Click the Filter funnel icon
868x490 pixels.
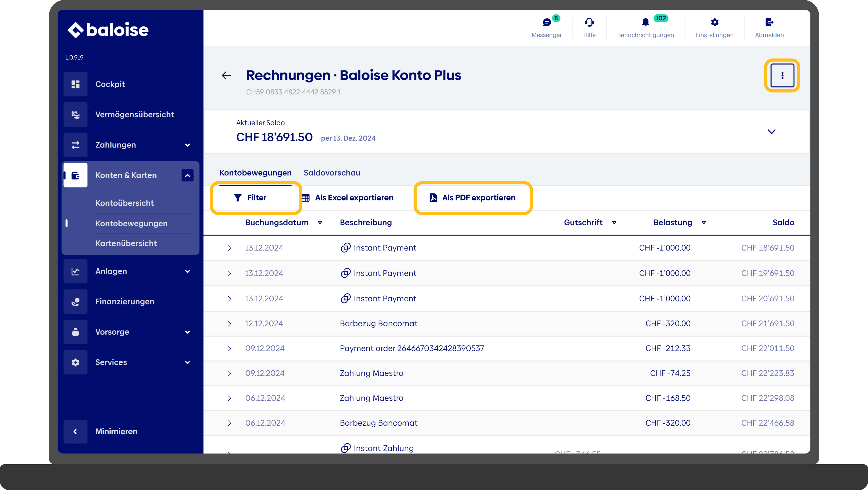(x=237, y=198)
